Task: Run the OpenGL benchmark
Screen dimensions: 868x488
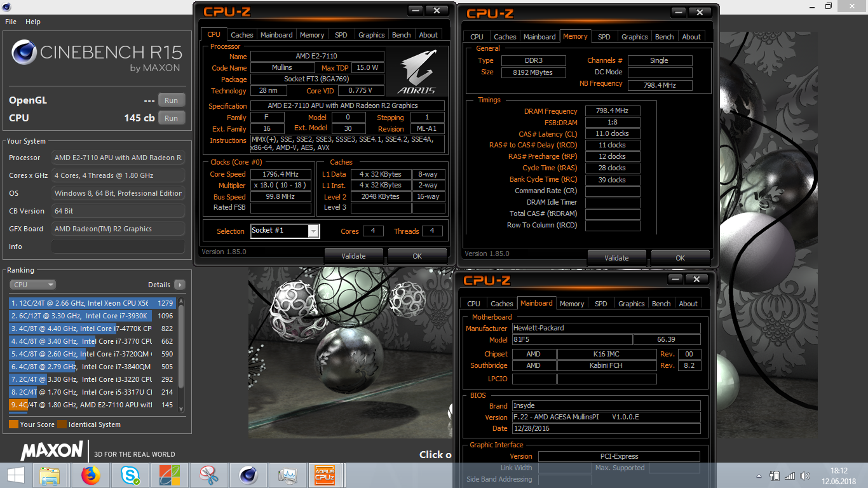Action: [x=172, y=100]
